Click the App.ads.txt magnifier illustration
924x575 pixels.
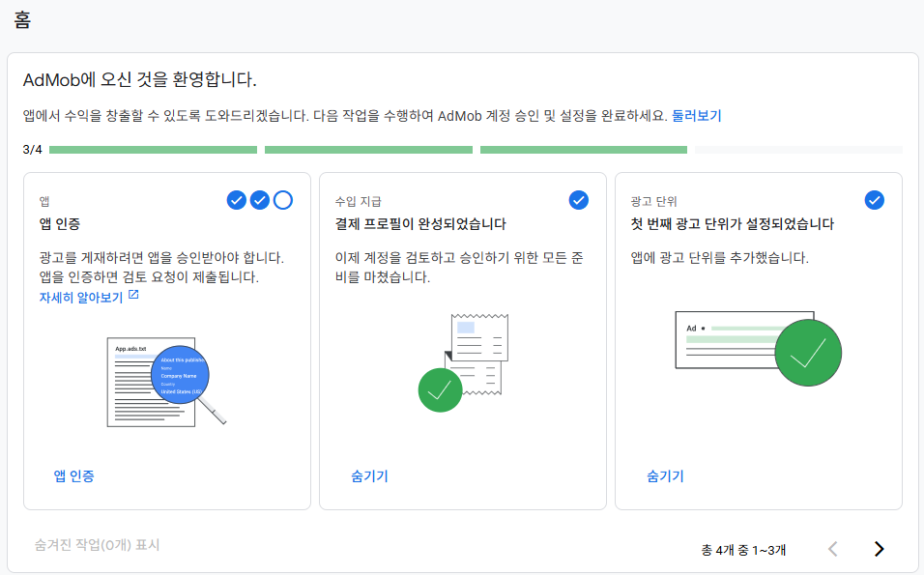[167, 382]
